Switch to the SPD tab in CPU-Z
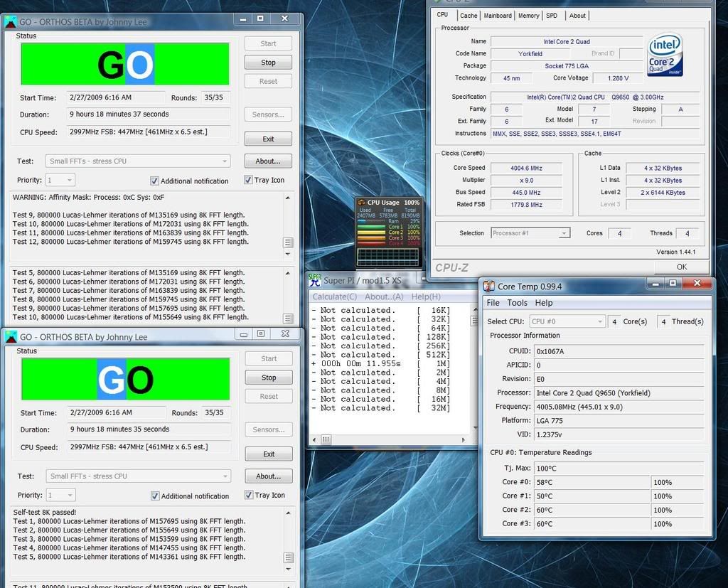 pos(552,16)
